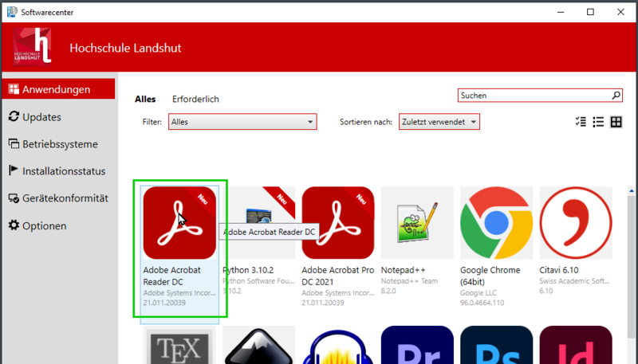Open the Adobe Acrobat Reader DC tile
This screenshot has width=638, height=364.
179,223
